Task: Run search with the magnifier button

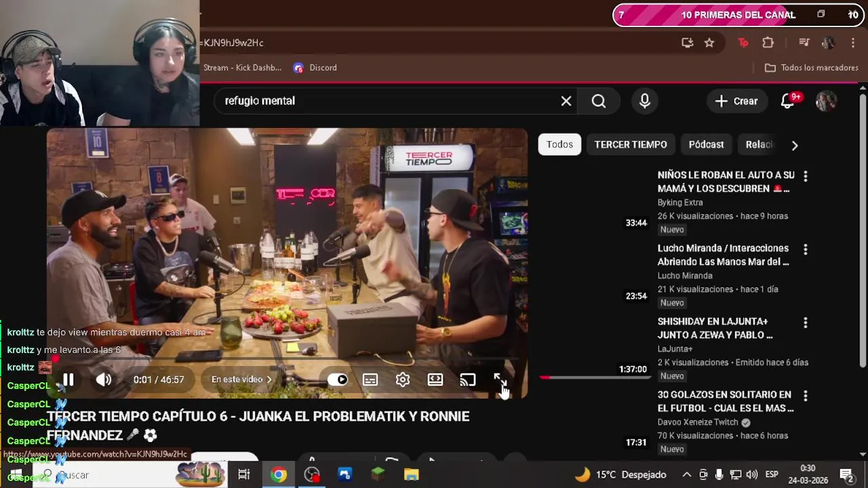Action: pos(599,101)
